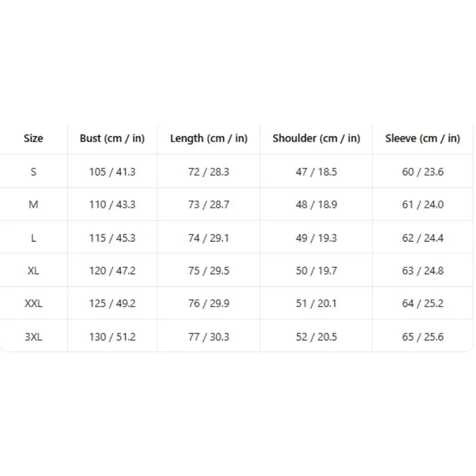Click the XL size row label
This screenshot has height=476, width=476.
(x=33, y=271)
